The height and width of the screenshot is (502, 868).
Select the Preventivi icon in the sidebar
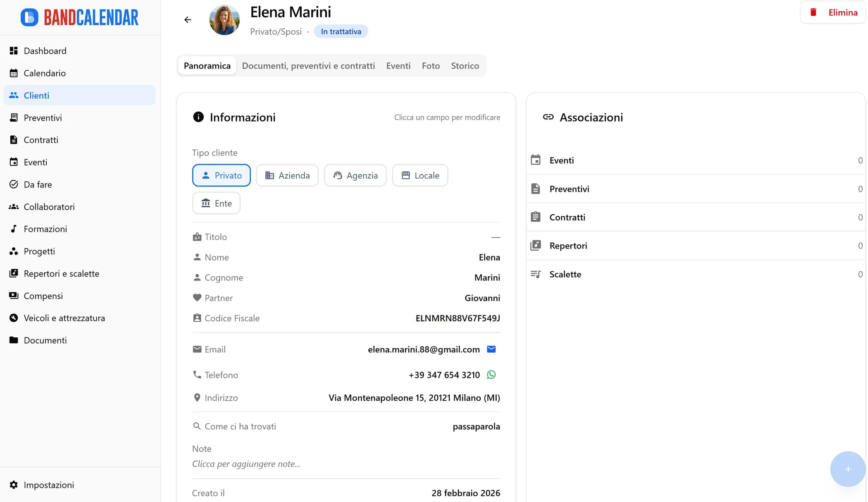click(14, 117)
